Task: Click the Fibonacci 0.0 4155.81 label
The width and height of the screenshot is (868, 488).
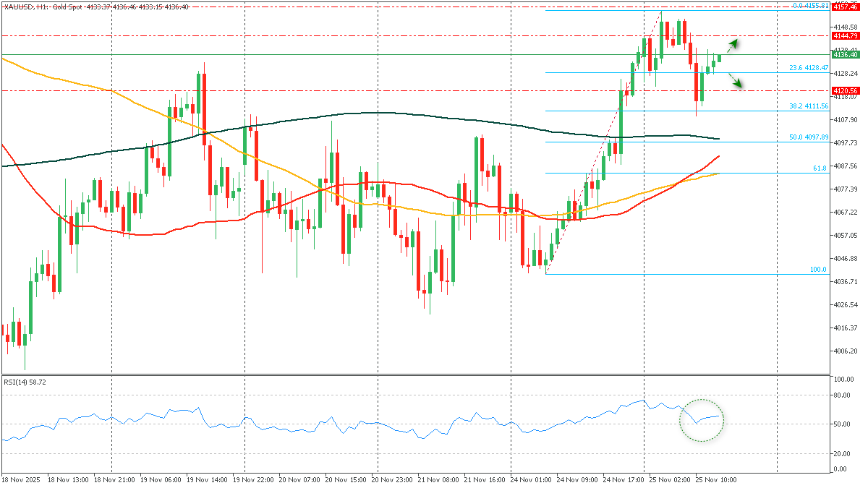Action: pyautogui.click(x=809, y=6)
